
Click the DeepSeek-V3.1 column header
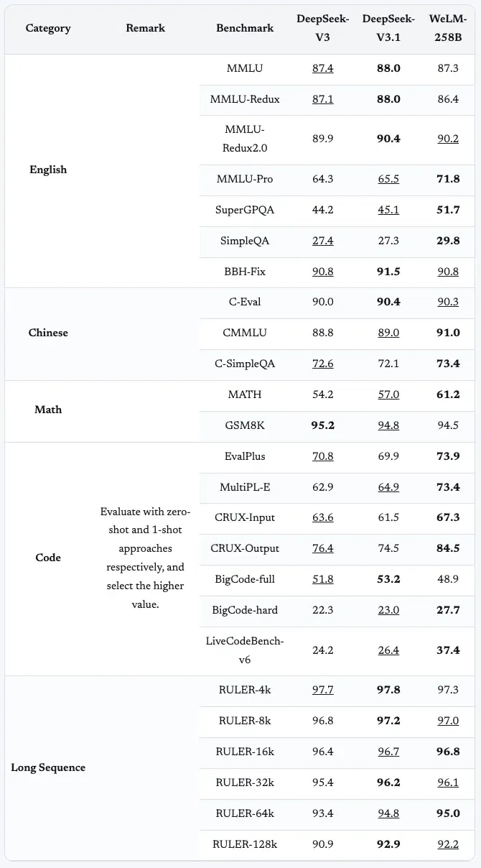click(x=388, y=28)
